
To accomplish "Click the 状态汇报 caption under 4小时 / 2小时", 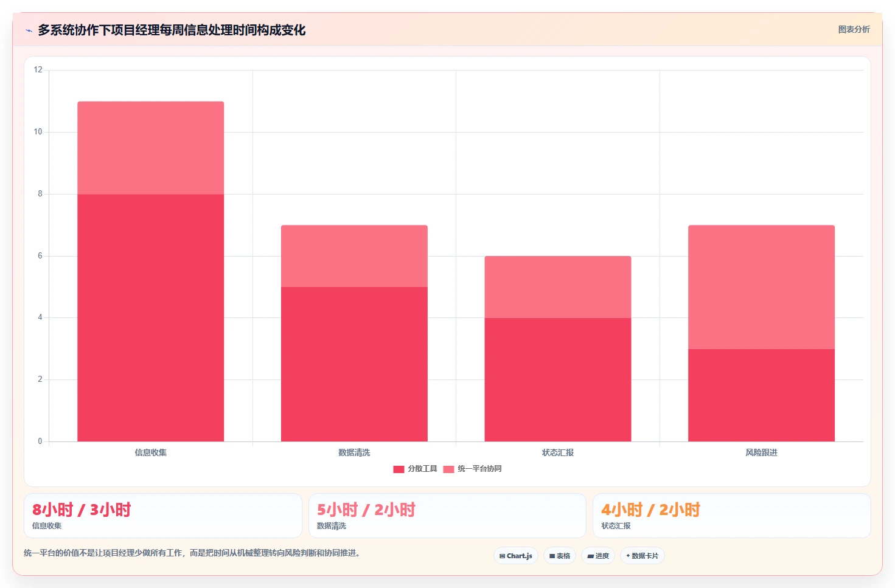I will (616, 526).
